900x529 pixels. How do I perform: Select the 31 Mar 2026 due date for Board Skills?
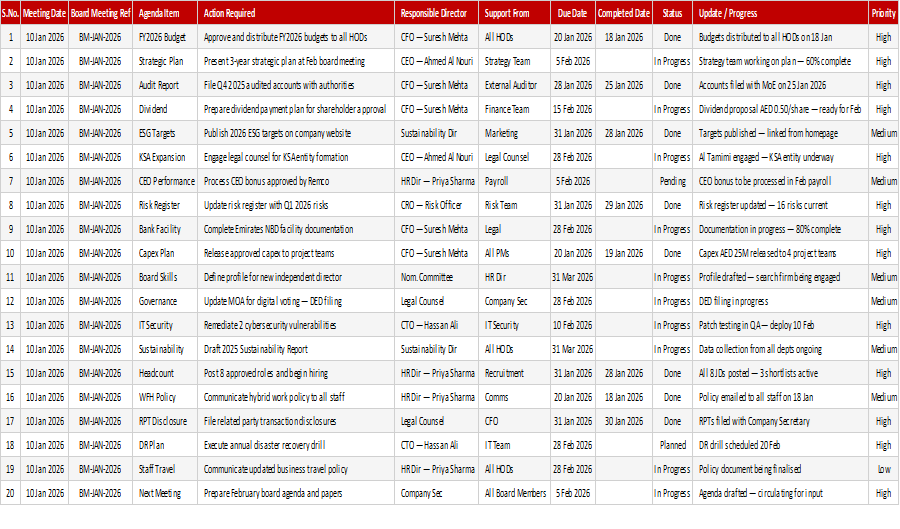coord(572,277)
